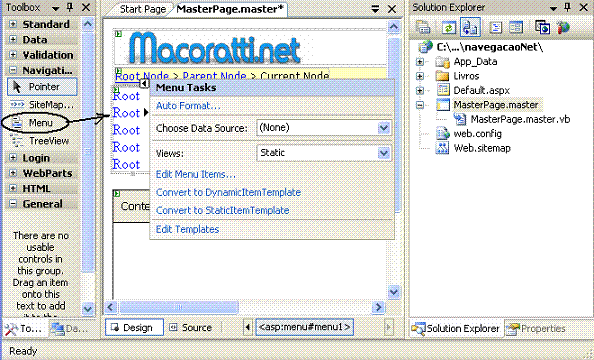Click Nest Related Files toolbar icon
The image size is (594, 360).
point(470,27)
